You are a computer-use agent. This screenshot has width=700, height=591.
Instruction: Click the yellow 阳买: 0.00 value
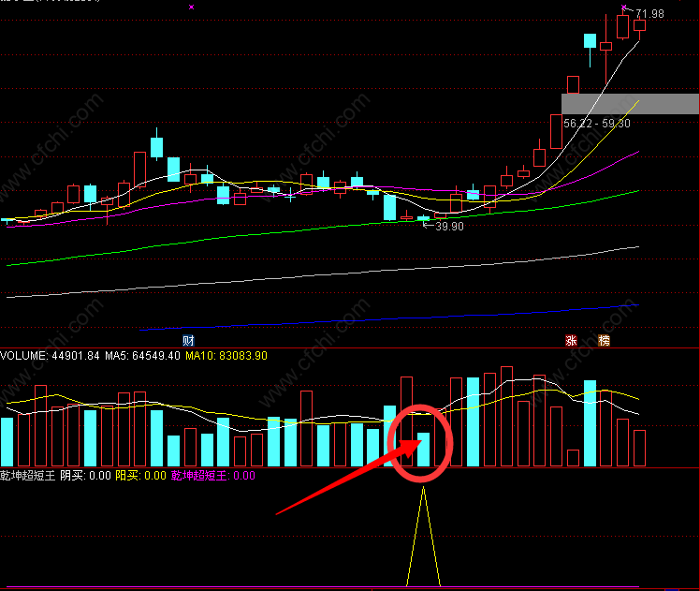pos(140,476)
